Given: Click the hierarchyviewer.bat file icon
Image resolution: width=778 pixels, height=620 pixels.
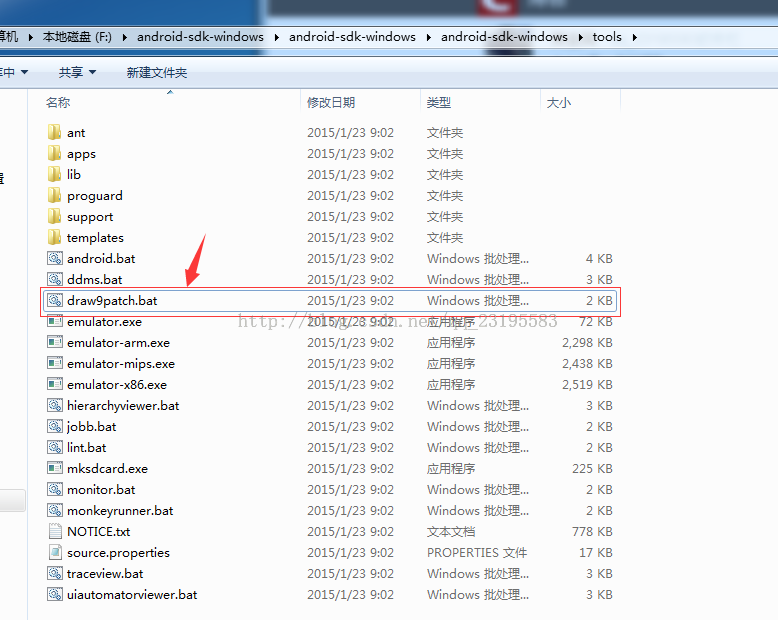Looking at the screenshot, I should pyautogui.click(x=55, y=405).
